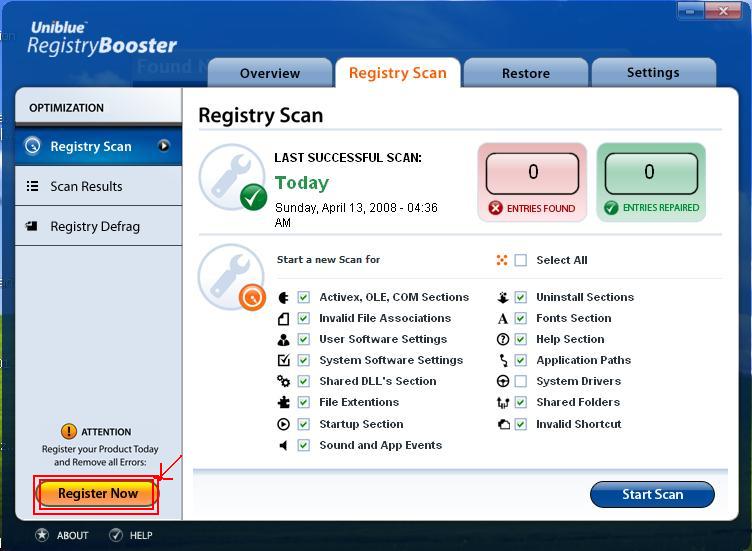The height and width of the screenshot is (551, 752).
Task: Click the Shared Folders icon
Action: [502, 403]
